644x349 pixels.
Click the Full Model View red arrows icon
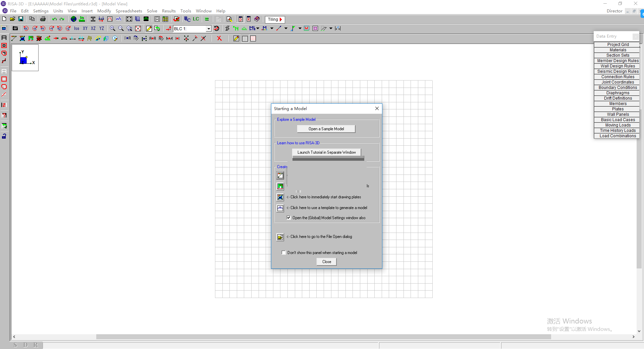pyautogui.click(x=138, y=29)
